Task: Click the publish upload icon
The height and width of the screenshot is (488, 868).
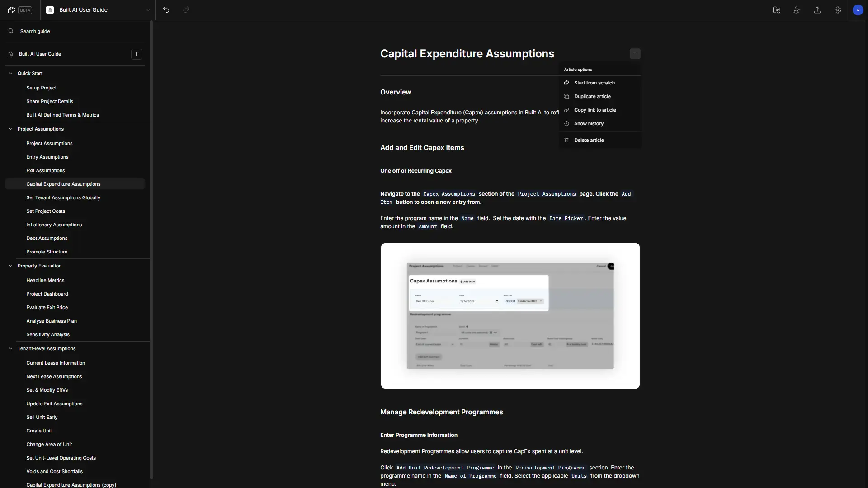Action: pos(817,10)
